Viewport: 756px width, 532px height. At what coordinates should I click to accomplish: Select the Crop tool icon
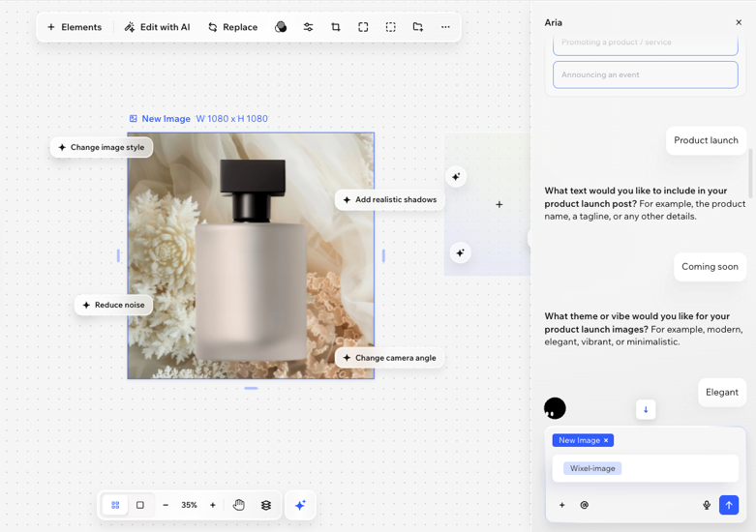coord(336,27)
